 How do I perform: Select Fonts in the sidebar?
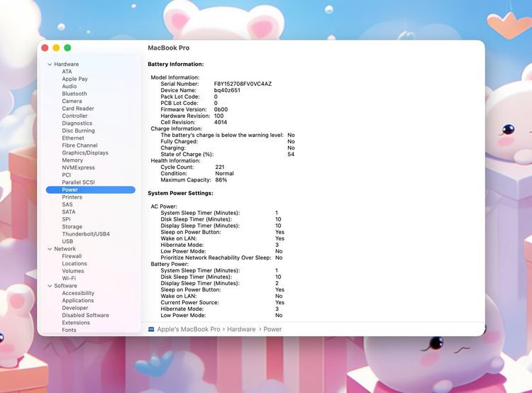pyautogui.click(x=70, y=330)
